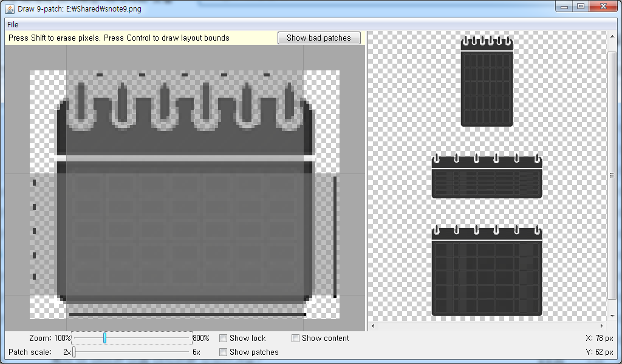622x364 pixels.
Task: Click the wide horizontally stretched notepad preview
Action: 487,177
